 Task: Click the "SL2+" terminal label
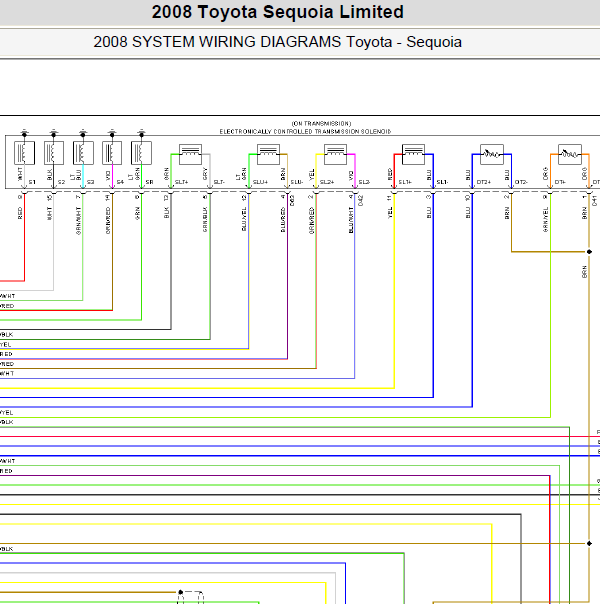[327, 182]
